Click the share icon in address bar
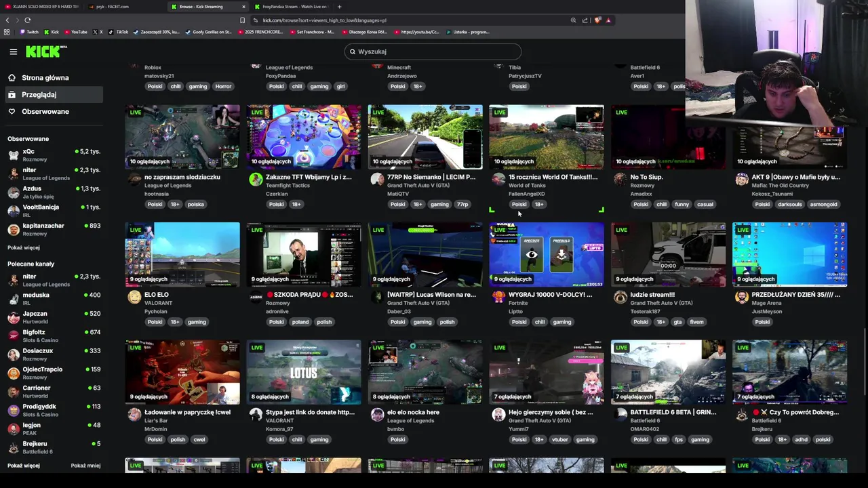The image size is (868, 488). pyautogui.click(x=585, y=20)
